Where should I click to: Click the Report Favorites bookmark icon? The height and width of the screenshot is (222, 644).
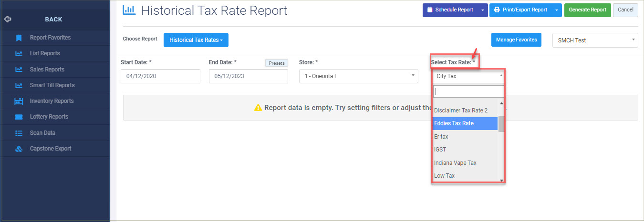19,38
